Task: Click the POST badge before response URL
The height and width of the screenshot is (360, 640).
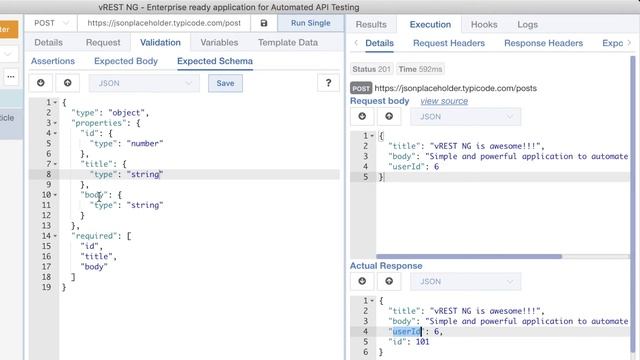Action: click(361, 88)
